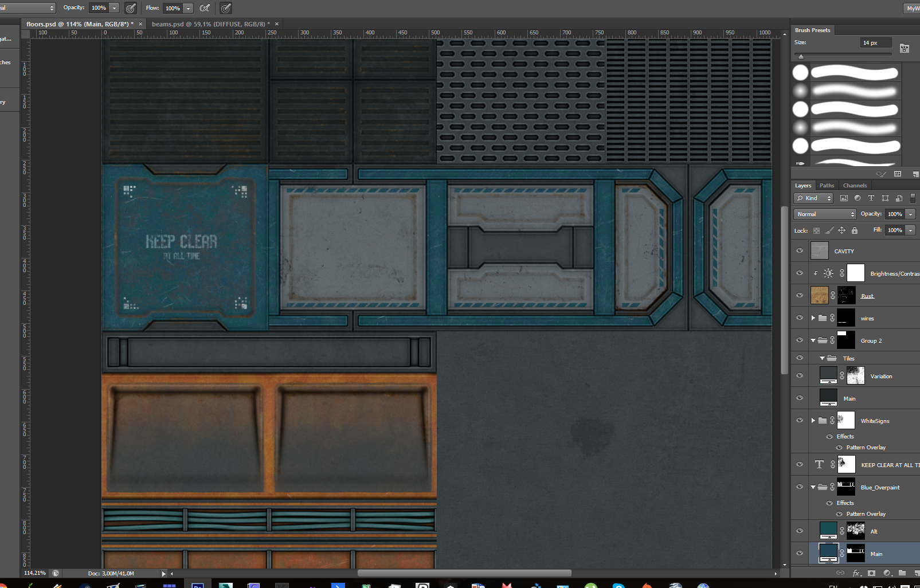Click status bar preview icon next to zoom percent

tap(56, 573)
